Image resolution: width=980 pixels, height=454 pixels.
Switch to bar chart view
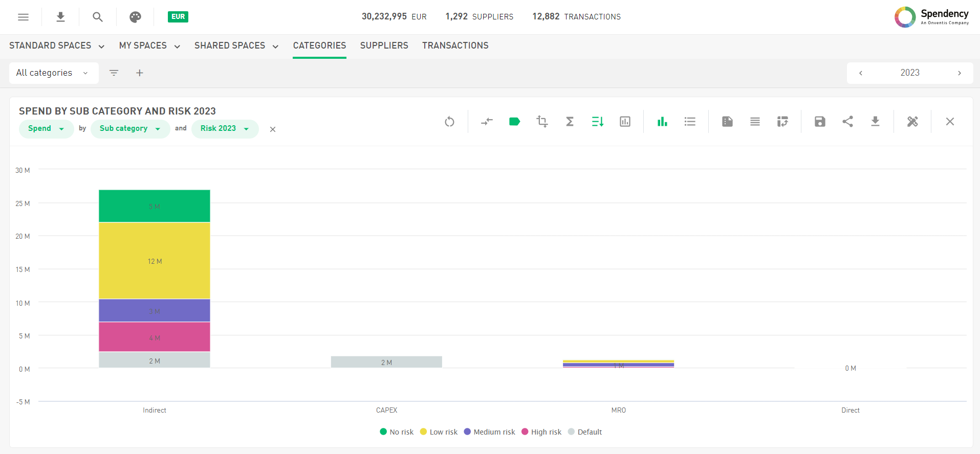(662, 122)
